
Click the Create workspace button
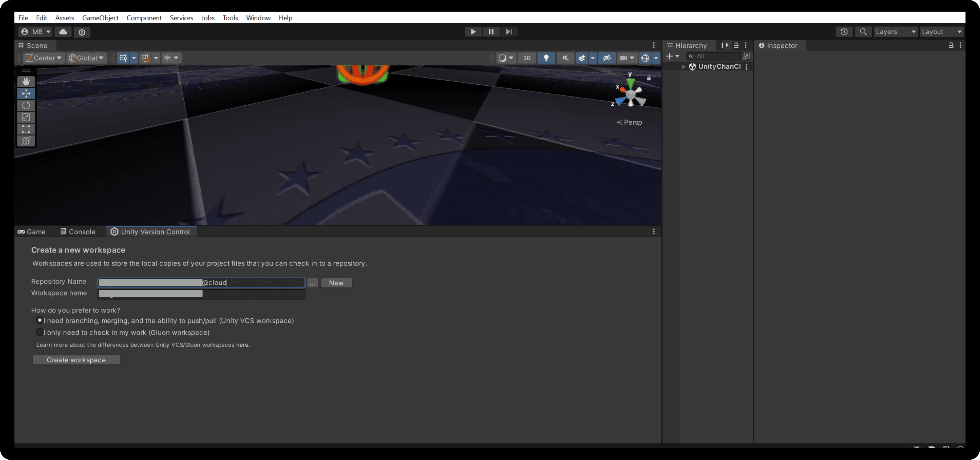point(75,359)
